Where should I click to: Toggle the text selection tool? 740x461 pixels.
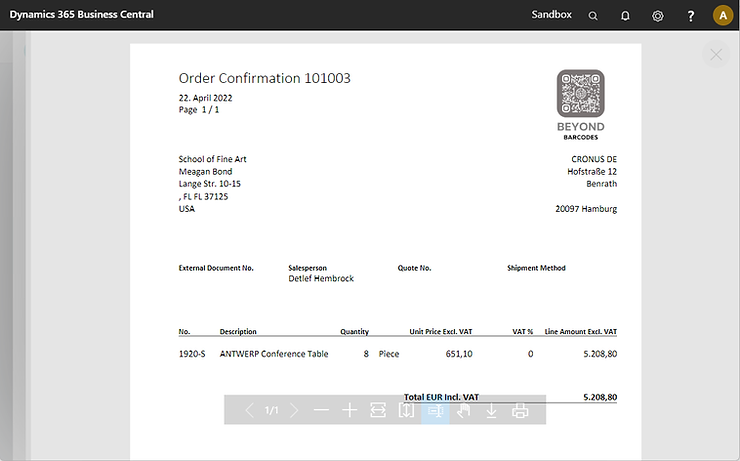point(435,411)
